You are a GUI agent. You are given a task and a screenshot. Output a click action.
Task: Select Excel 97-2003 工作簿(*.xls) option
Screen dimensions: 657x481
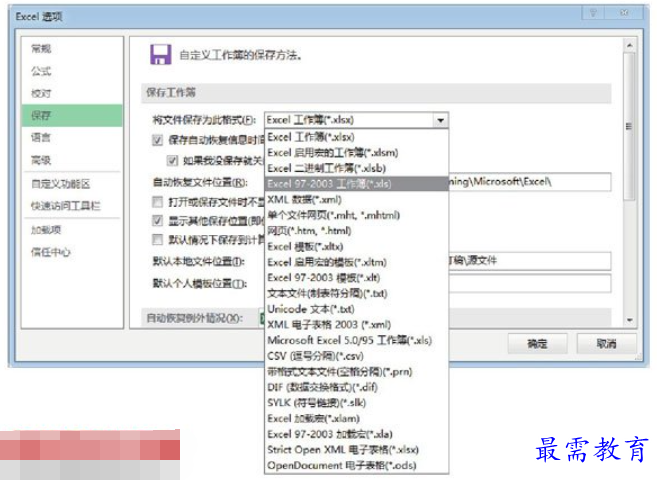coord(357,184)
